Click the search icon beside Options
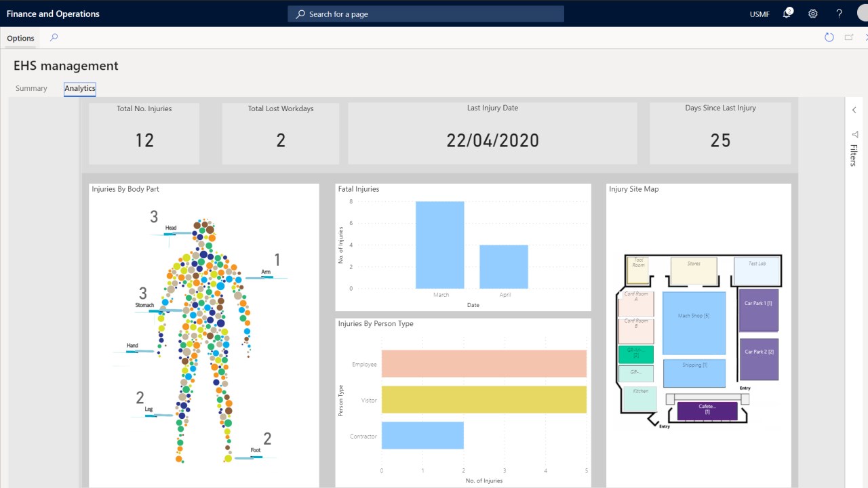The height and width of the screenshot is (488, 868). pos(54,38)
